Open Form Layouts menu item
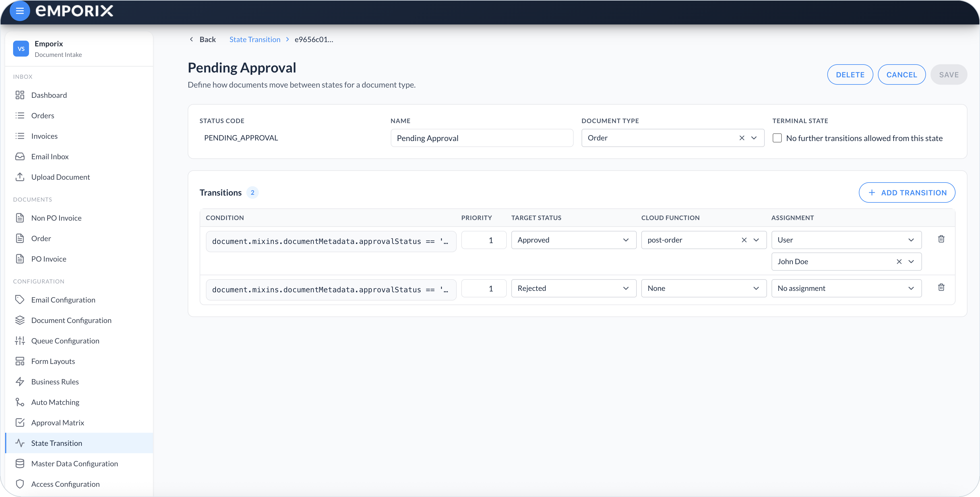The image size is (980, 497). (x=79, y=361)
